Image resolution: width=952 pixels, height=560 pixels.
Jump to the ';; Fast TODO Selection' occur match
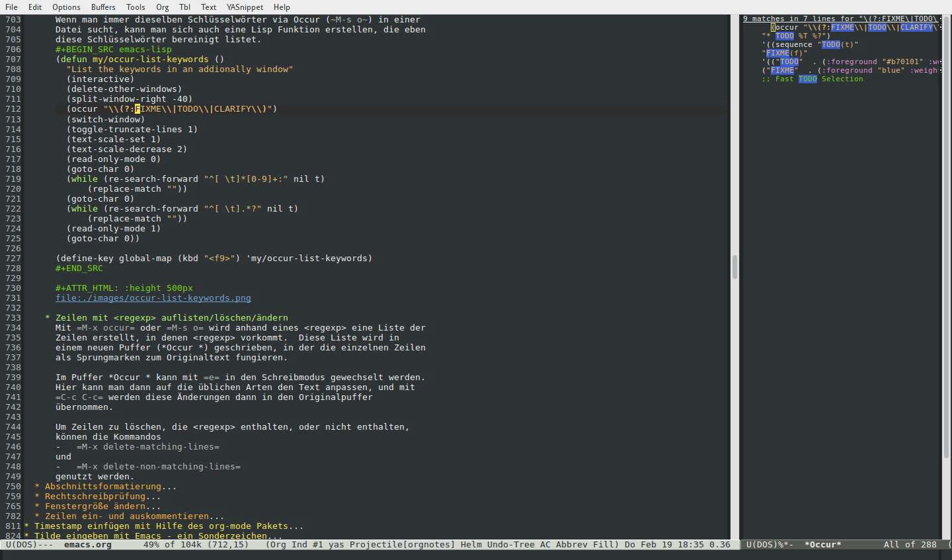(812, 79)
